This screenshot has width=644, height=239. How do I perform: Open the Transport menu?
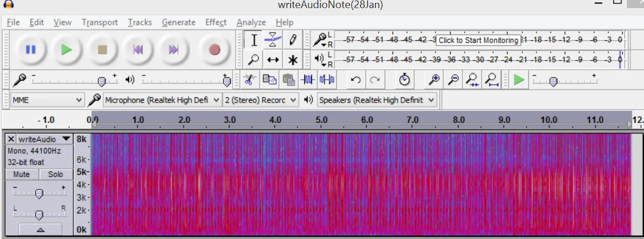click(x=100, y=22)
